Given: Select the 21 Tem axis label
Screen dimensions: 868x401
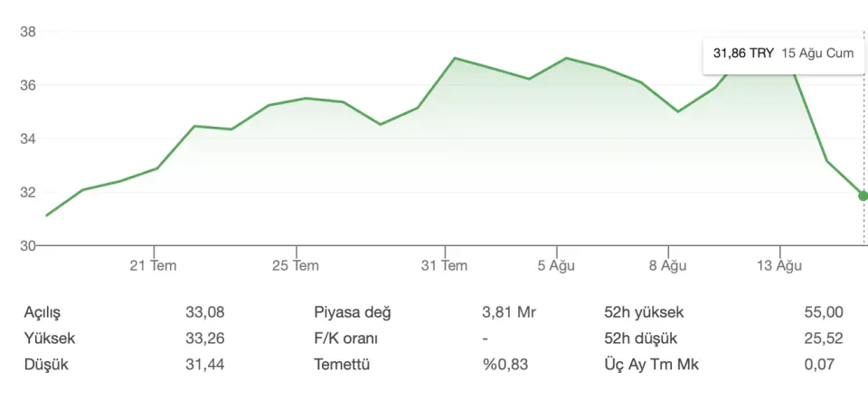Looking at the screenshot, I should point(154,266).
